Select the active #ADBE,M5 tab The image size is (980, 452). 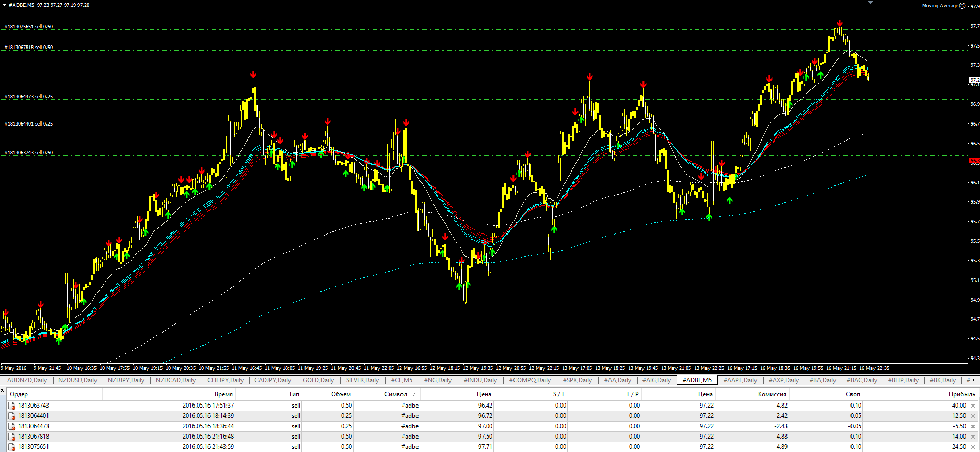[697, 380]
